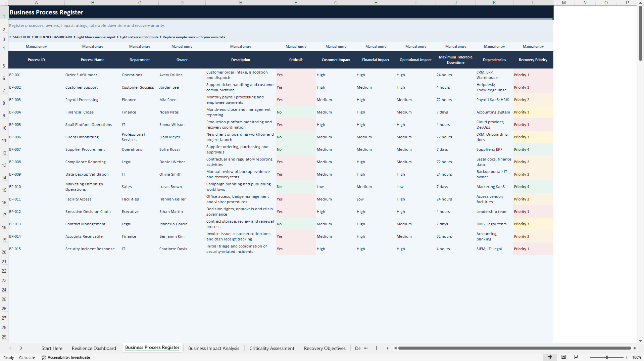Screen dimensions: 644x361
Task: Open the Resilience Dashboard sheet tab
Action: pyautogui.click(x=94, y=348)
